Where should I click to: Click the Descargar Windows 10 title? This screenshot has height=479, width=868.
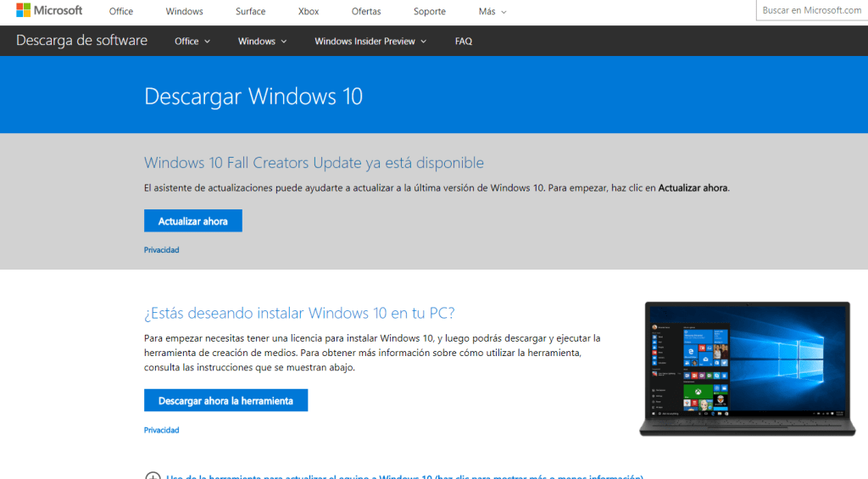click(x=253, y=97)
